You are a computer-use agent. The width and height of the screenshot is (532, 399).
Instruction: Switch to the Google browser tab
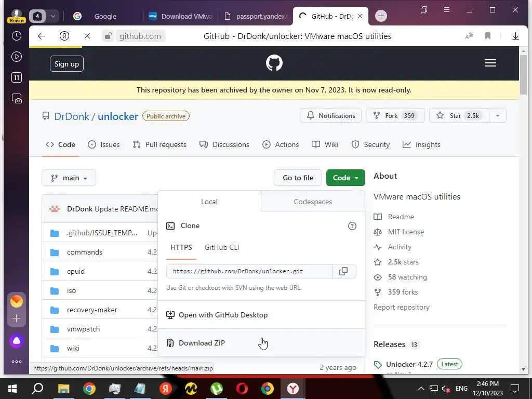click(105, 16)
